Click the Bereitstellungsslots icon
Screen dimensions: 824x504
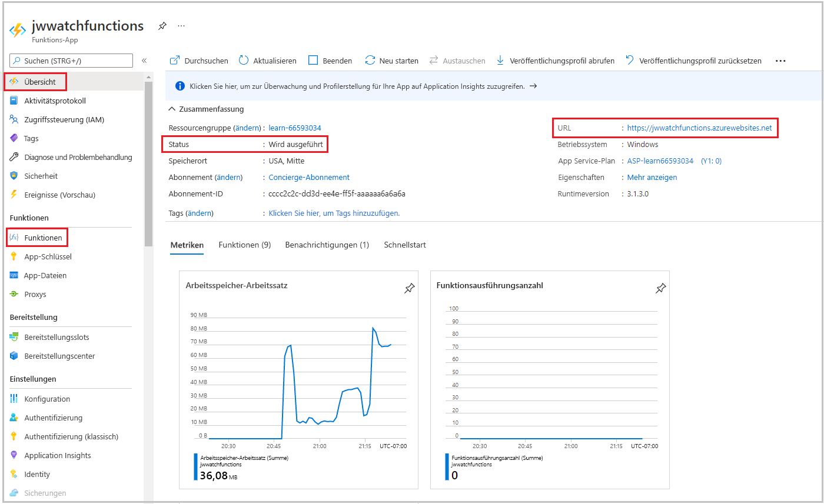tap(14, 337)
